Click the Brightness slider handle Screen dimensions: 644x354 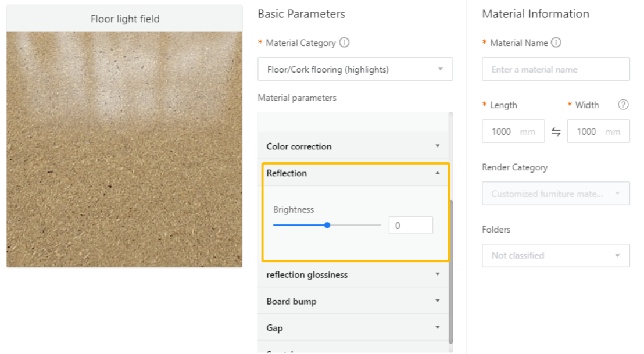pos(327,225)
